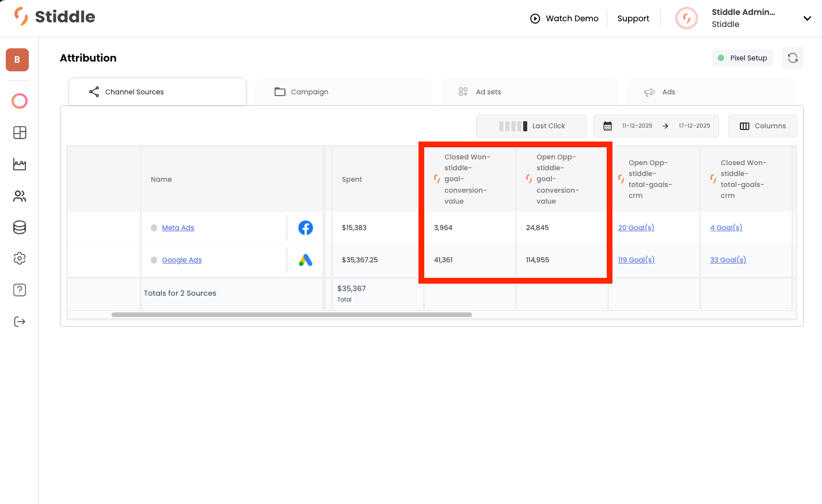The image size is (822, 504).
Task: Click the logout arrow sidebar icon
Action: (x=20, y=322)
